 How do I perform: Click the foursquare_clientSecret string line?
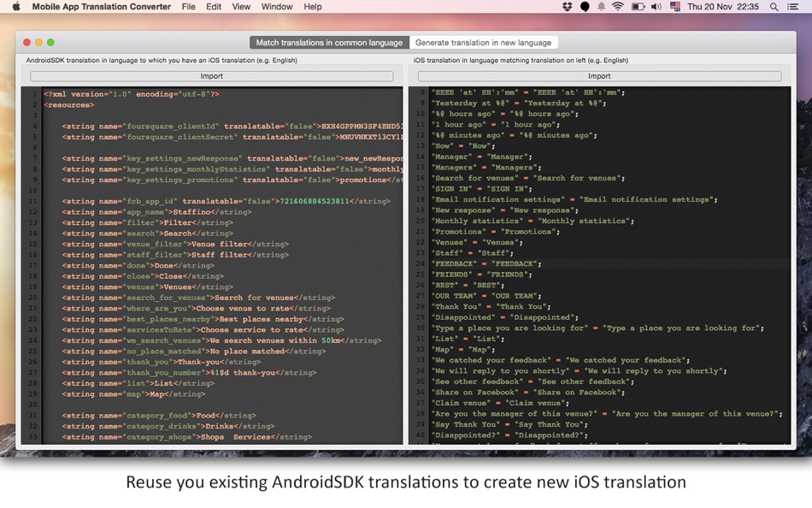pos(232,137)
